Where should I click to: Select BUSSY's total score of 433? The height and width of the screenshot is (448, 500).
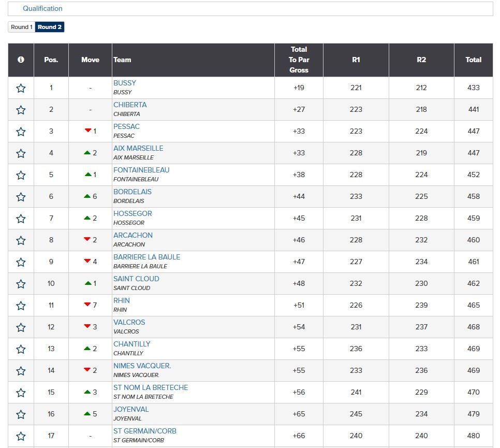pos(474,88)
